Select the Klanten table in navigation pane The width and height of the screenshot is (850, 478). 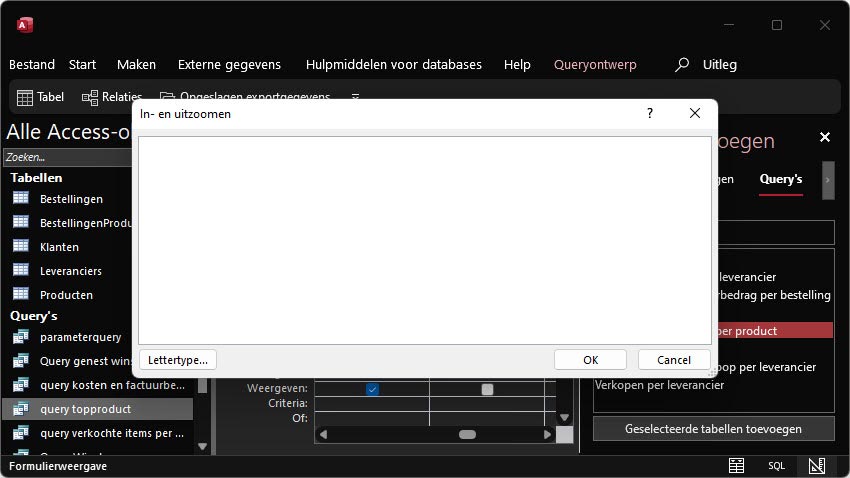pos(59,247)
